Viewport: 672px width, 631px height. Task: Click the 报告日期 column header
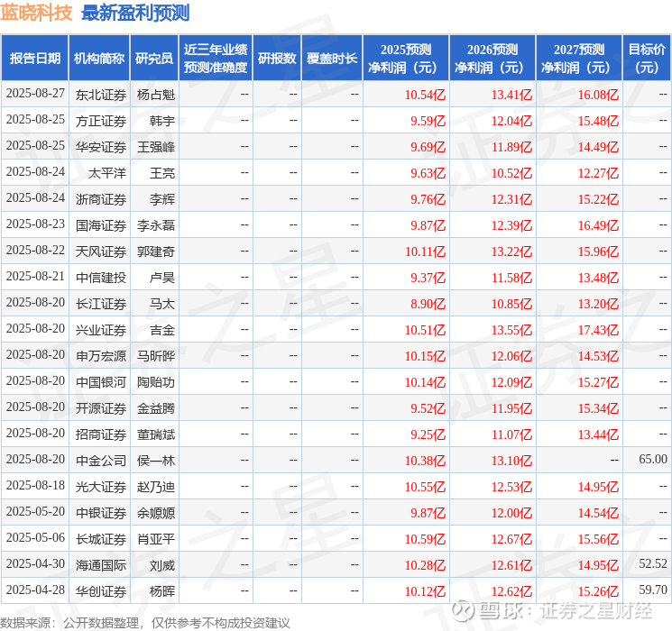point(34,59)
